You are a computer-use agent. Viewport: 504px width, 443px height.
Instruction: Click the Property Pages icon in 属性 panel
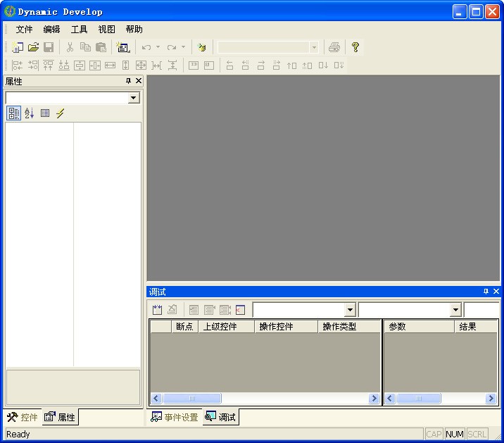pyautogui.click(x=45, y=113)
